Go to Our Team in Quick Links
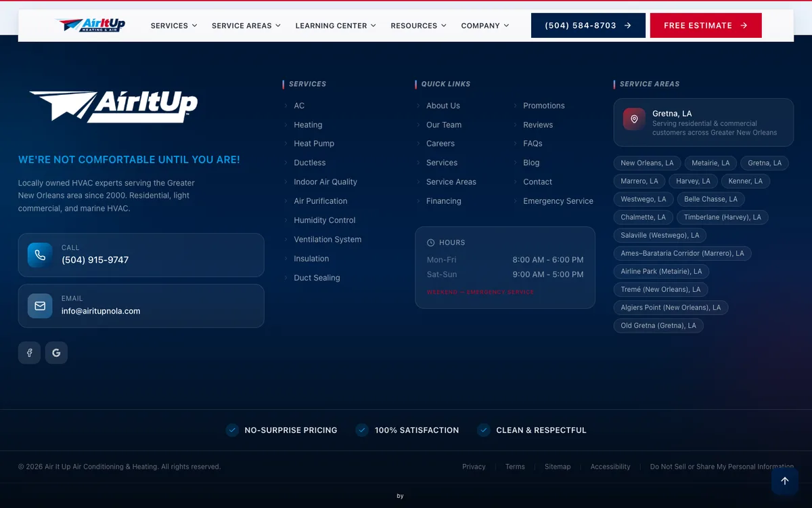Image resolution: width=812 pixels, height=508 pixels. click(x=444, y=125)
